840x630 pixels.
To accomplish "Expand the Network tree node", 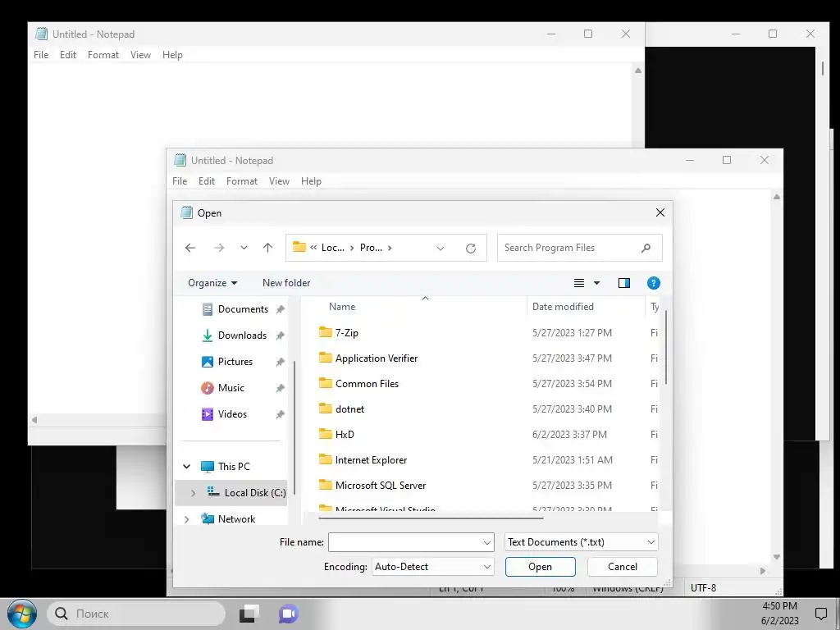I will pos(186,519).
